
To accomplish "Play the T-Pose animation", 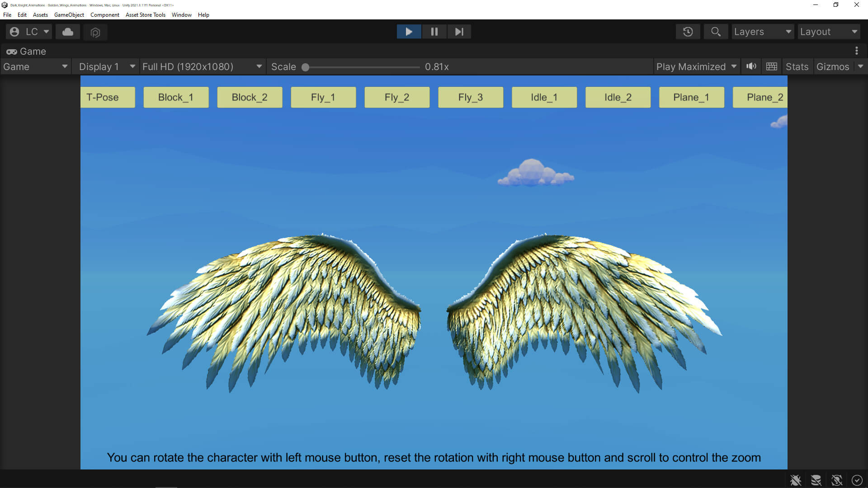I will [107, 97].
